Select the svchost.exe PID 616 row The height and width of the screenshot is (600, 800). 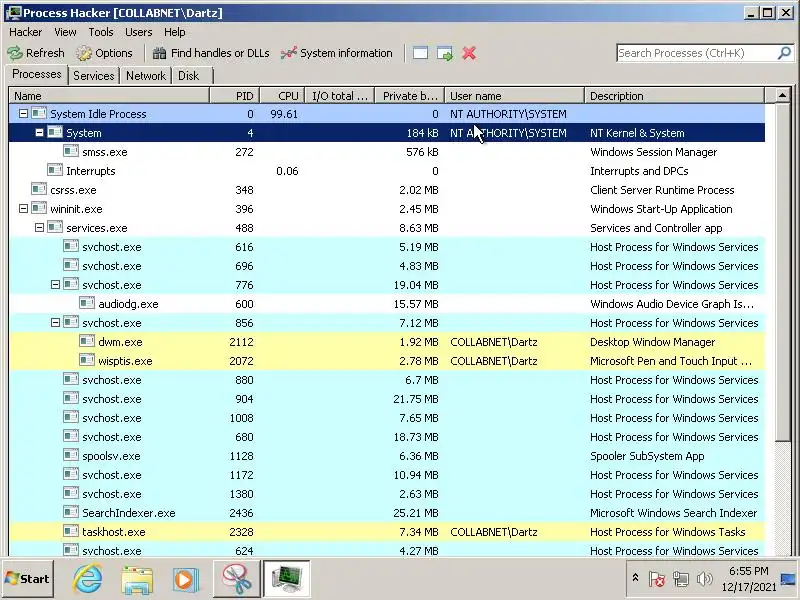click(387, 247)
